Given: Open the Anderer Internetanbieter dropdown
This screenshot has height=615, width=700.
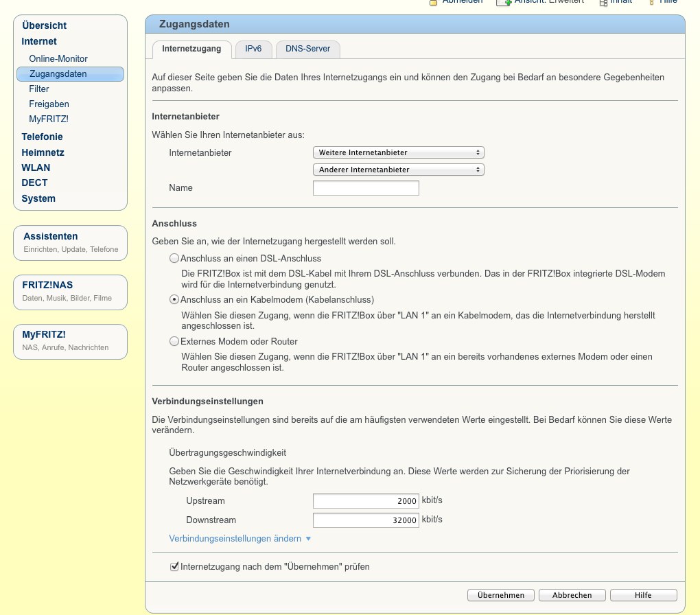Looking at the screenshot, I should pyautogui.click(x=399, y=170).
